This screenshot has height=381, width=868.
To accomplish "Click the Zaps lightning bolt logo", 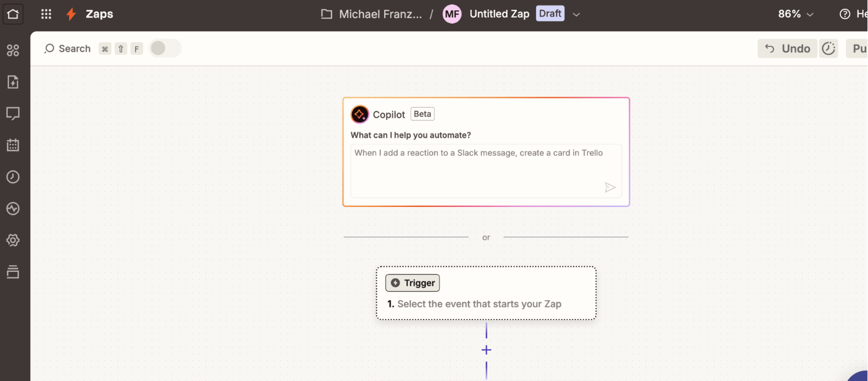I will pyautogui.click(x=71, y=14).
